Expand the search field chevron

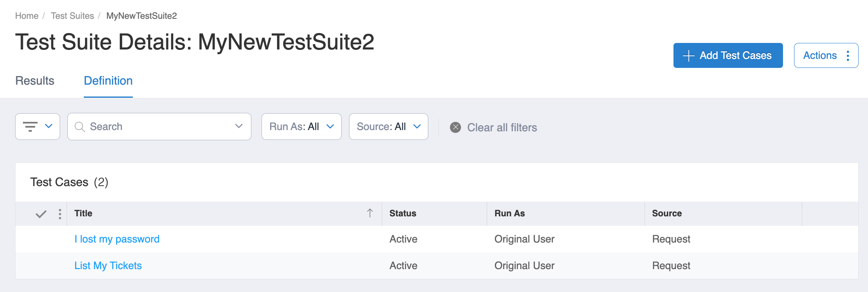pyautogui.click(x=239, y=126)
